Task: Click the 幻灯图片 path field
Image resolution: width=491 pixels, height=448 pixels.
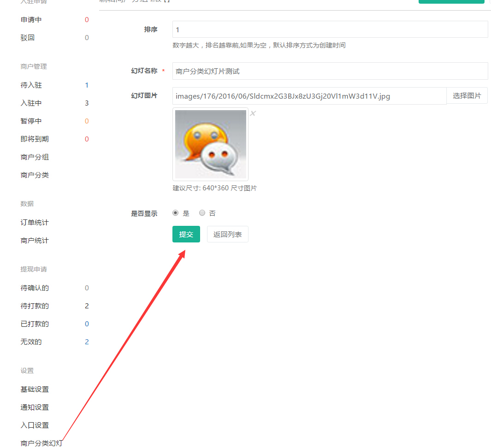Action: click(x=309, y=96)
